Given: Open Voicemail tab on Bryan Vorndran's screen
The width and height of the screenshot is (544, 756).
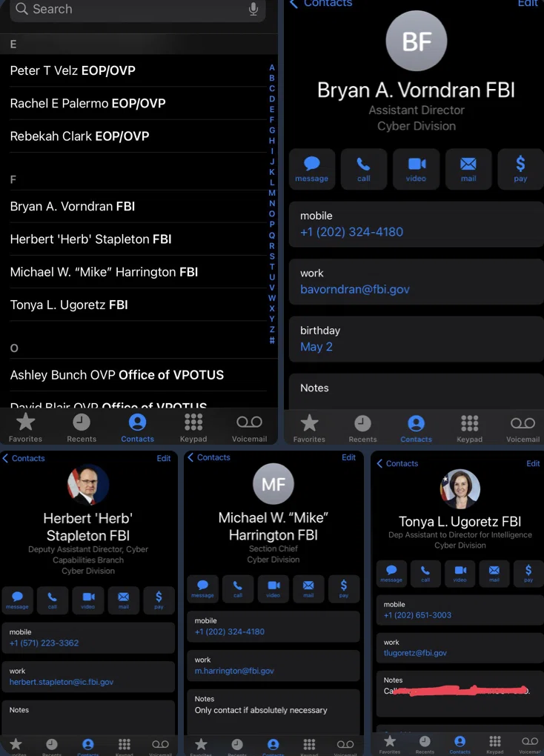Looking at the screenshot, I should tap(523, 428).
